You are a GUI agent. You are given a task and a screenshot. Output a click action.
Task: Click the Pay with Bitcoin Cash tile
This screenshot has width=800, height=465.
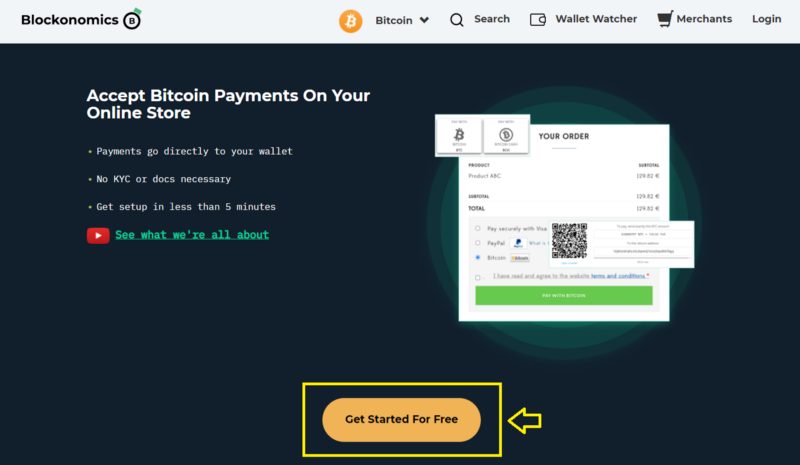pyautogui.click(x=506, y=136)
